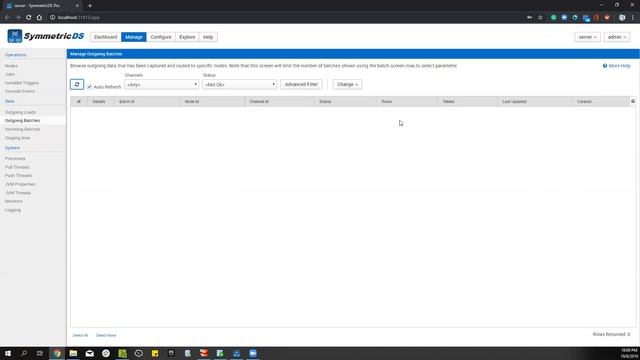This screenshot has width=640, height=360.
Task: Click the Chrome icon on taskbar
Action: click(x=57, y=353)
